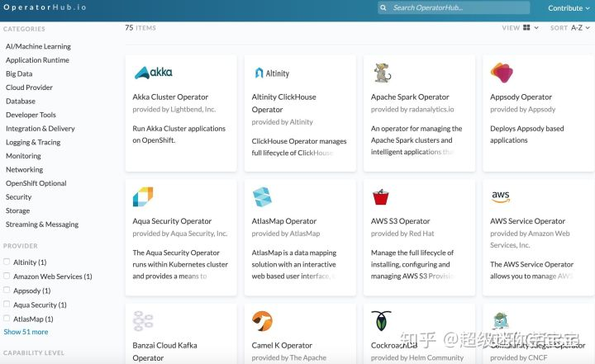Open the Networking category
Viewport: 595px width, 364px height.
pos(24,169)
